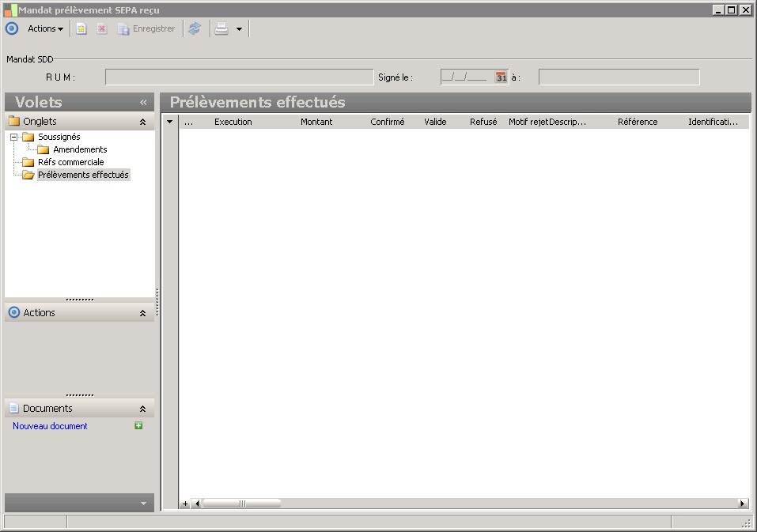
Task: Click the Documents section page icon
Action: (x=14, y=408)
